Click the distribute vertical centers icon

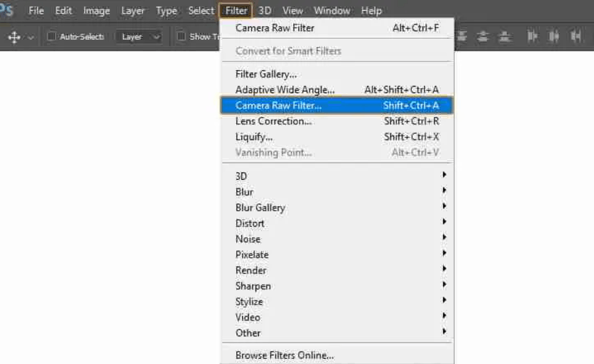pos(483,36)
